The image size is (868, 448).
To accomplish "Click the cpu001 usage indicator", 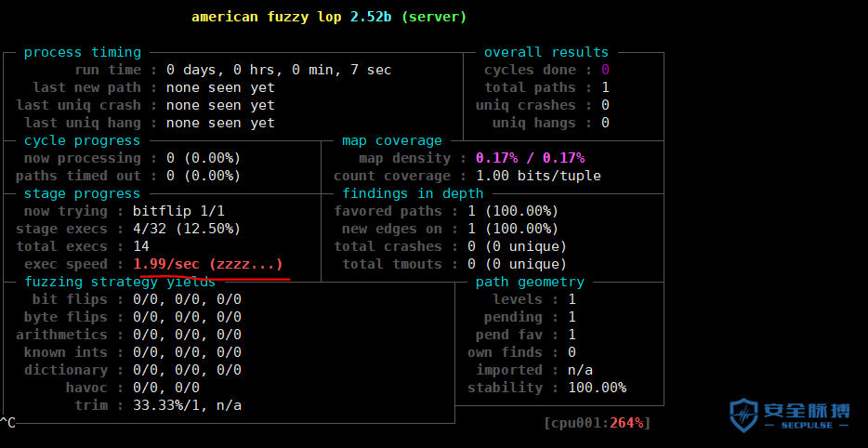I will click(x=595, y=423).
